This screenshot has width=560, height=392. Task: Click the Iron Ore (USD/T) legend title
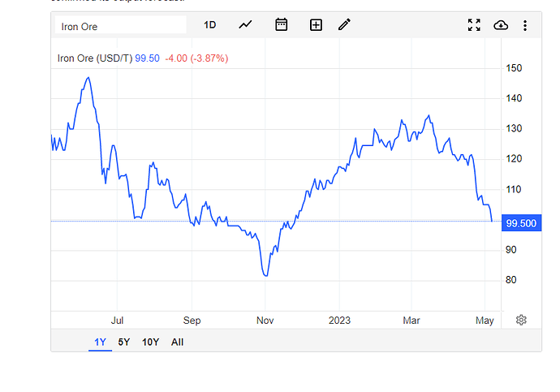(x=95, y=58)
